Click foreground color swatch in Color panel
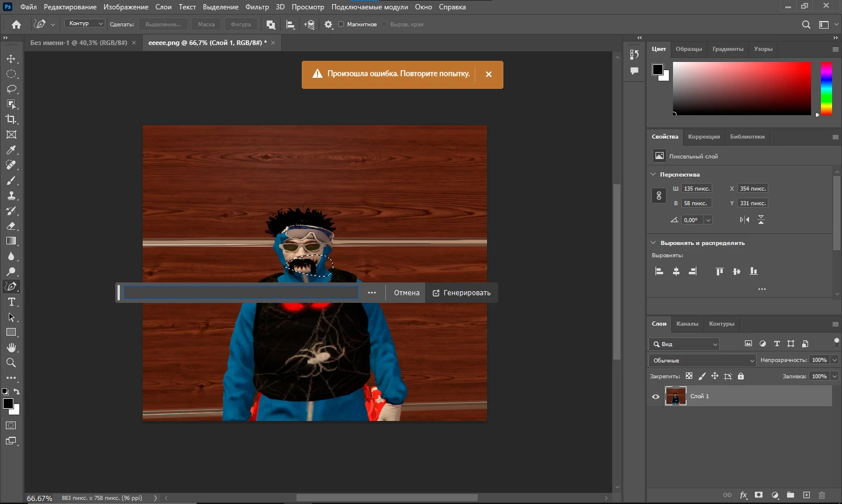Image resolution: width=842 pixels, height=504 pixels. 658,70
